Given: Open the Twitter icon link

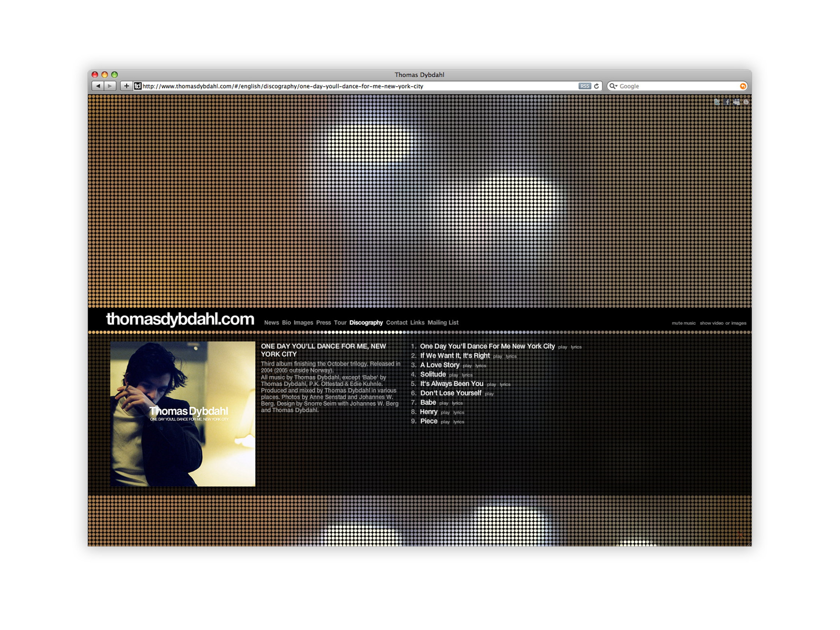Looking at the screenshot, I should 716,102.
